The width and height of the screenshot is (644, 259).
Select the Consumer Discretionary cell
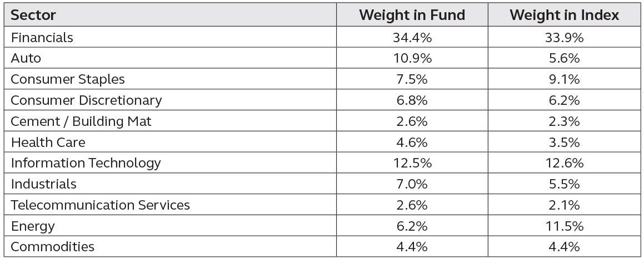pos(86,100)
